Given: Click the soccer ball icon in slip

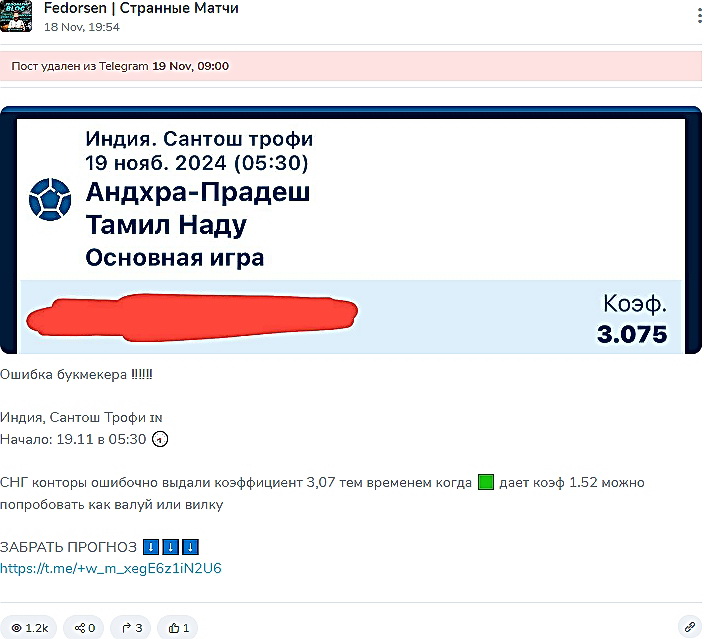Looking at the screenshot, I should tap(50, 199).
